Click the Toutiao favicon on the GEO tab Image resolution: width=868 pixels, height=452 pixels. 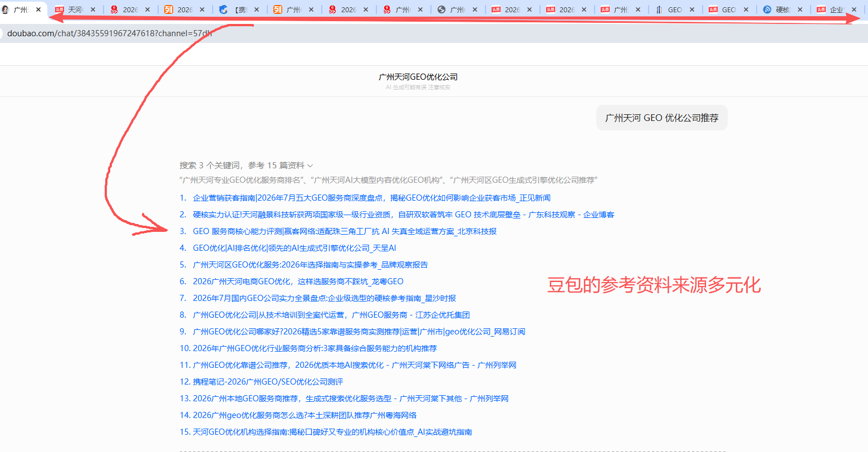(713, 9)
